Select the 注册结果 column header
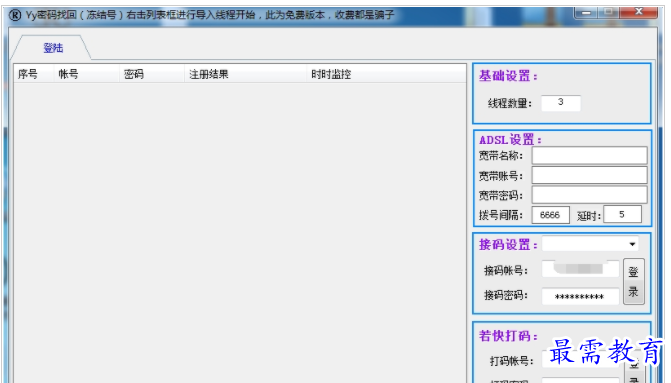Image resolution: width=671 pixels, height=383 pixels. (245, 74)
